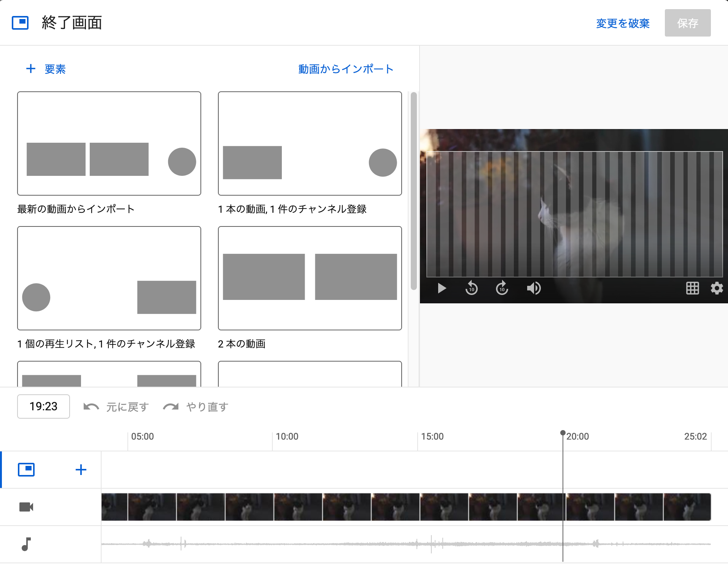Open the preview settings gear
Screen dimensions: 728x577
pyautogui.click(x=717, y=288)
